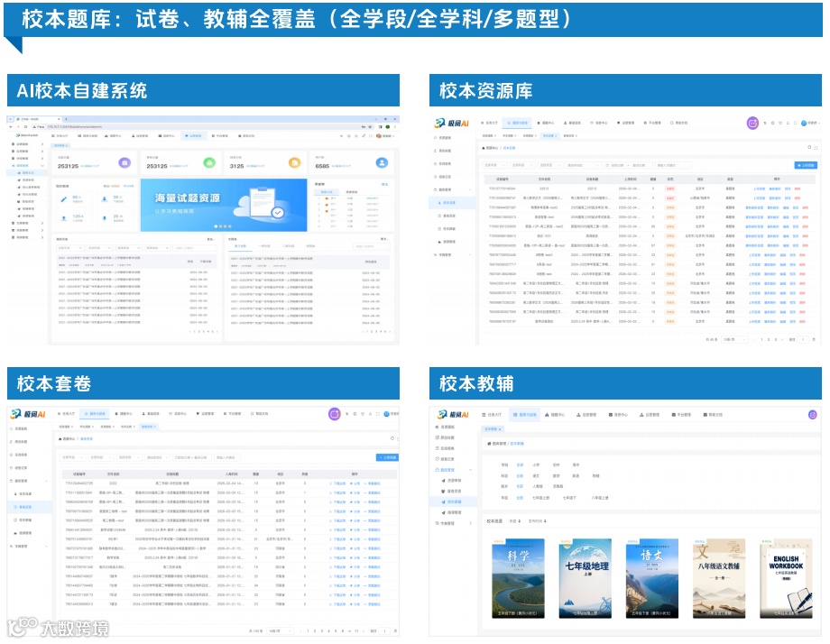Click purple robot avatar in 校本套卷 window
The image size is (830, 644).
[334, 414]
